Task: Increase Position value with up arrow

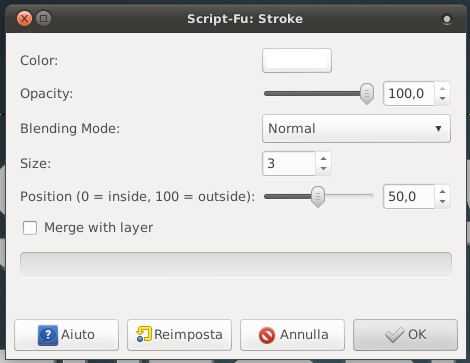Action: coord(442,192)
